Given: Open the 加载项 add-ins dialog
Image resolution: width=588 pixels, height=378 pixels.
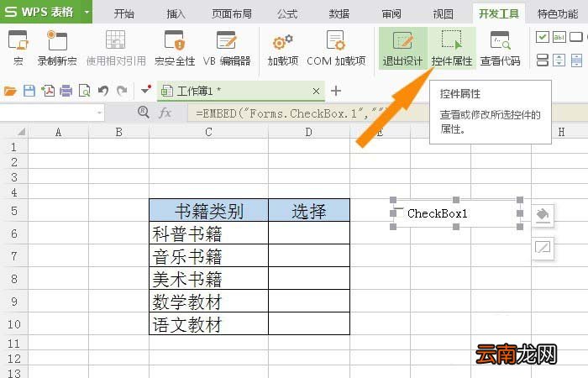Looking at the screenshot, I should tap(283, 48).
